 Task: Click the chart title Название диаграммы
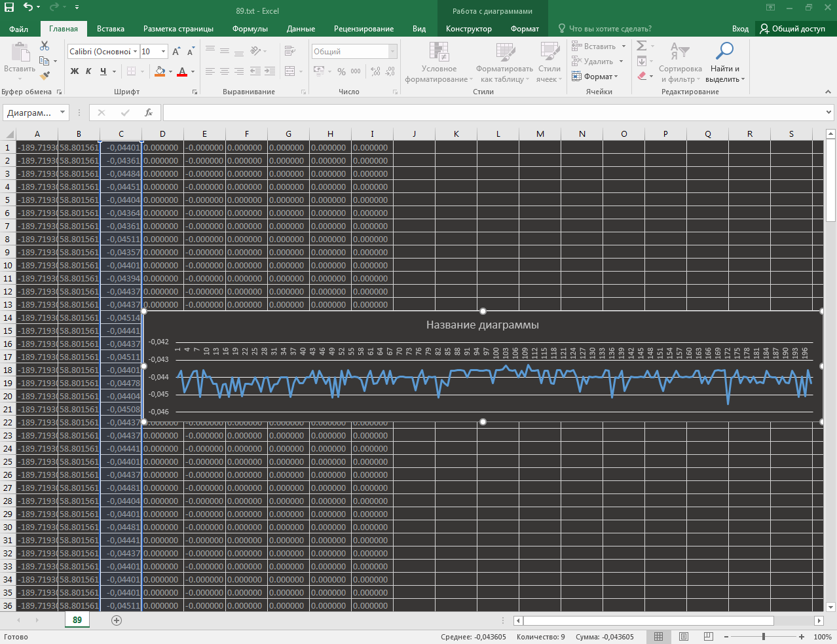point(482,325)
